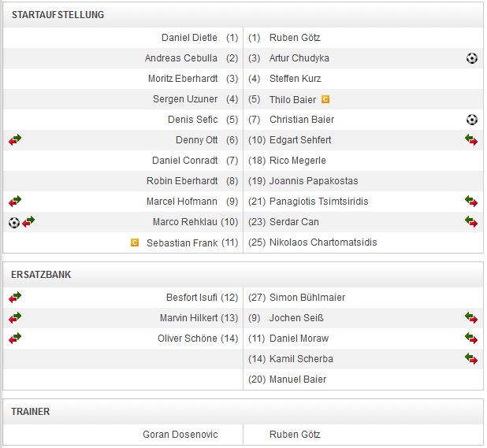Click substitution arrows next to Besfort Isufi
The width and height of the screenshot is (487, 448).
[x=15, y=298]
